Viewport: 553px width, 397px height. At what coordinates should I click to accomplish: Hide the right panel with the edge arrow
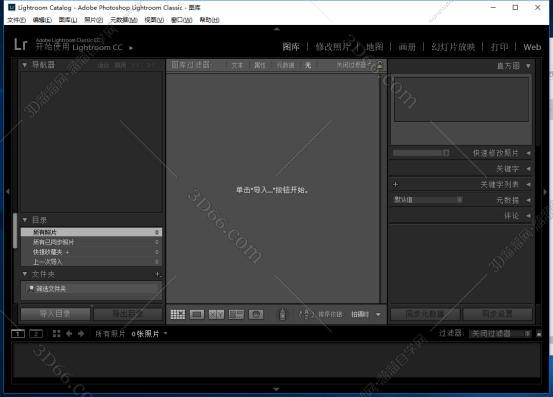(x=545, y=192)
